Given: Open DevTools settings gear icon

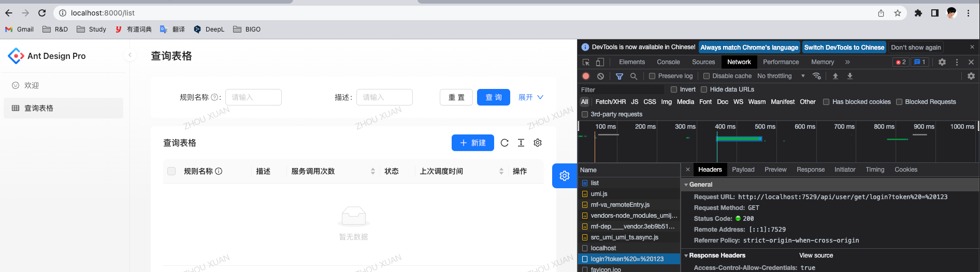Looking at the screenshot, I should pyautogui.click(x=942, y=62).
